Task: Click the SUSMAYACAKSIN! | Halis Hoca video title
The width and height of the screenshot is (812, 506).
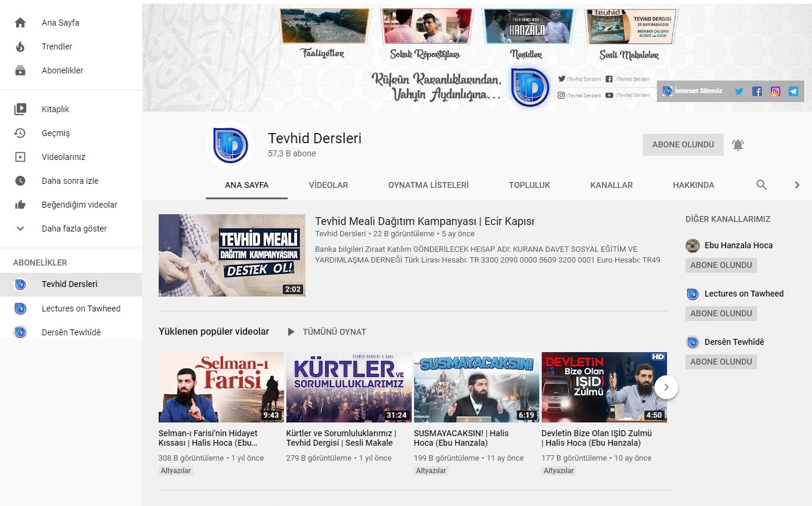Action: (461, 438)
